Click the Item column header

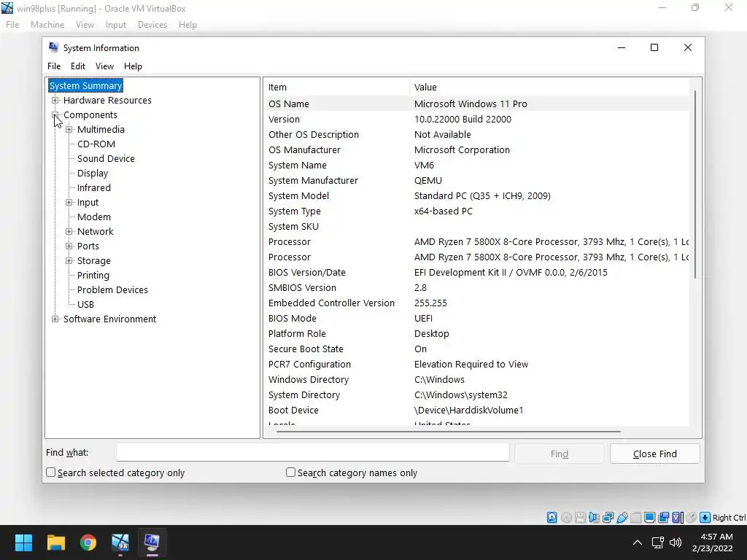point(336,87)
